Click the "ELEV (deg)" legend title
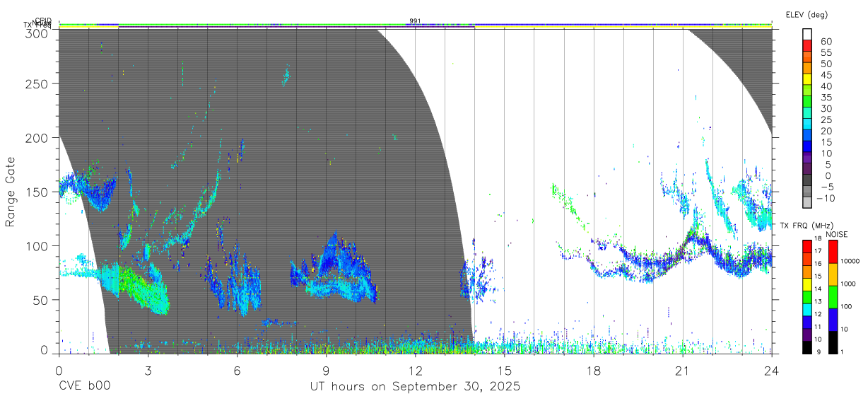 click(807, 15)
